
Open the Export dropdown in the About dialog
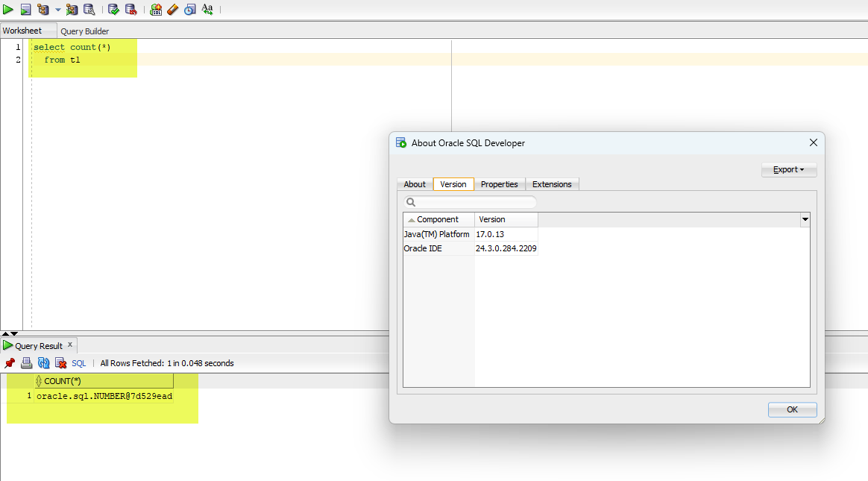tap(789, 170)
